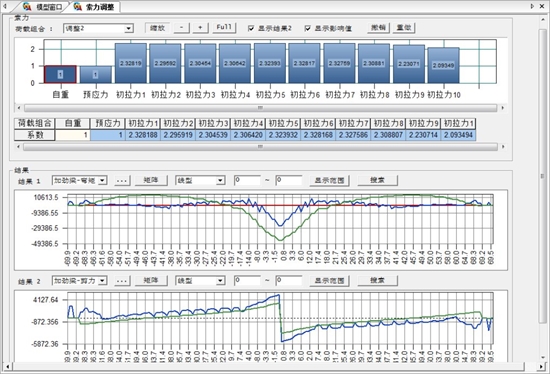Open the 结果 1 ellipsis options button
This screenshot has height=374, width=550.
pos(121,181)
